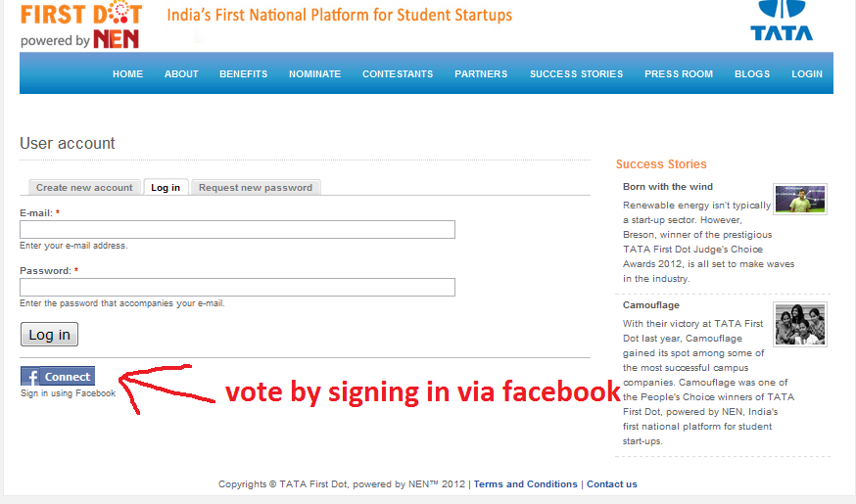
Task: Open the ABOUT page
Action: (x=181, y=74)
